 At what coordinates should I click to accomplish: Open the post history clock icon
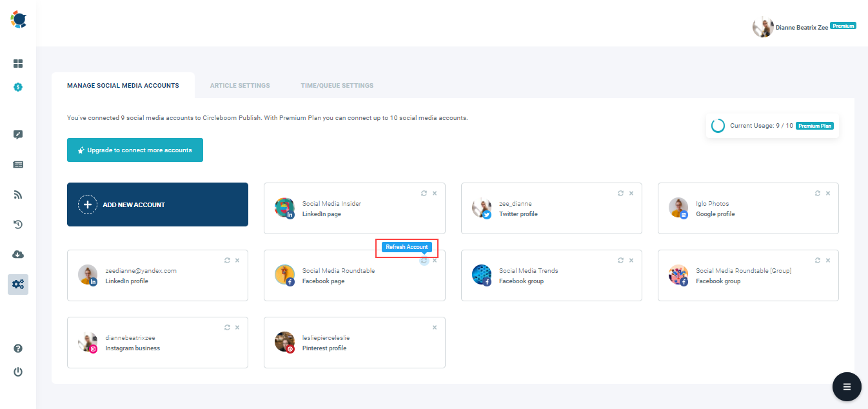coord(17,224)
